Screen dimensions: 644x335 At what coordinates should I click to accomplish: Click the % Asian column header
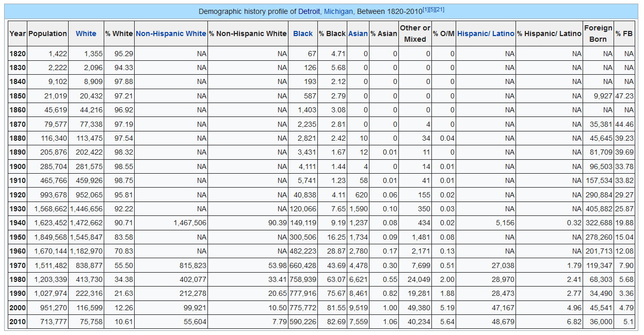(384, 33)
